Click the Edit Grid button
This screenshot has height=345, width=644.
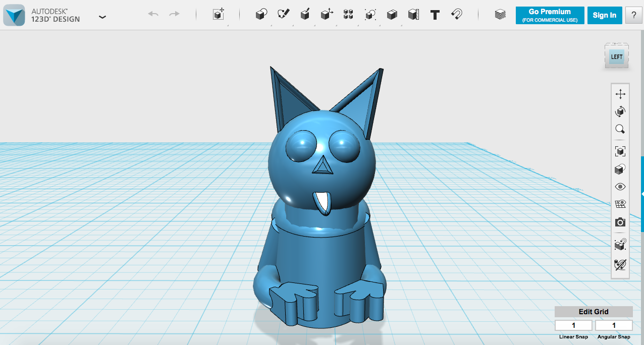594,312
